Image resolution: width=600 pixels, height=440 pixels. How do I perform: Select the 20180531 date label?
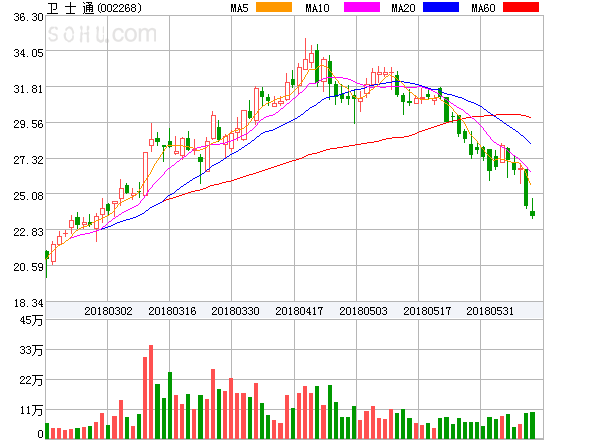point(490,311)
